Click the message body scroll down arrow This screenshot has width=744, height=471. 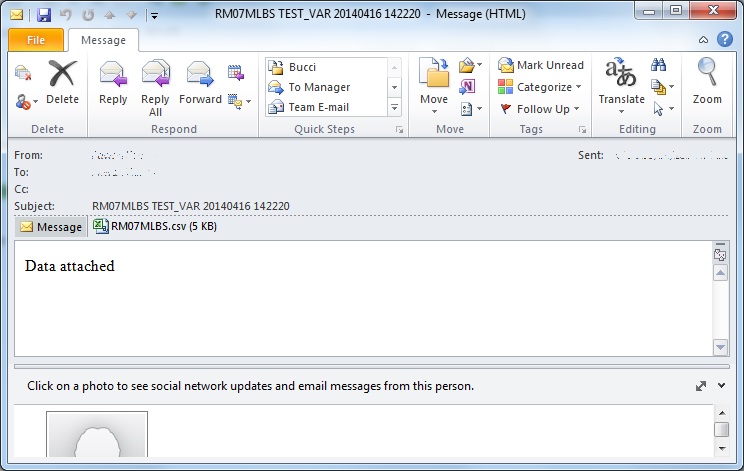(x=720, y=347)
